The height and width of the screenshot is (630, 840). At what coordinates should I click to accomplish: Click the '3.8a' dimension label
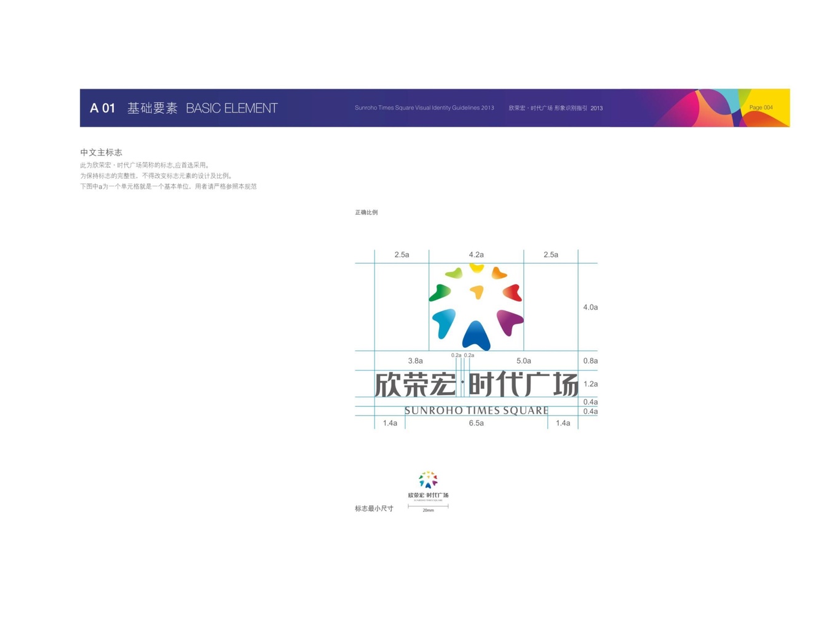click(x=415, y=361)
